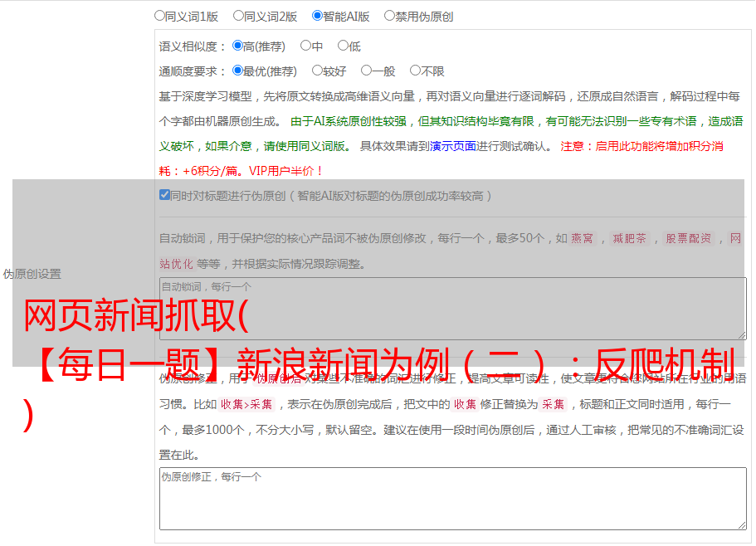The image size is (756, 546).
Task: Click the 伪原创修正 text area resize handle
Action: (x=741, y=524)
